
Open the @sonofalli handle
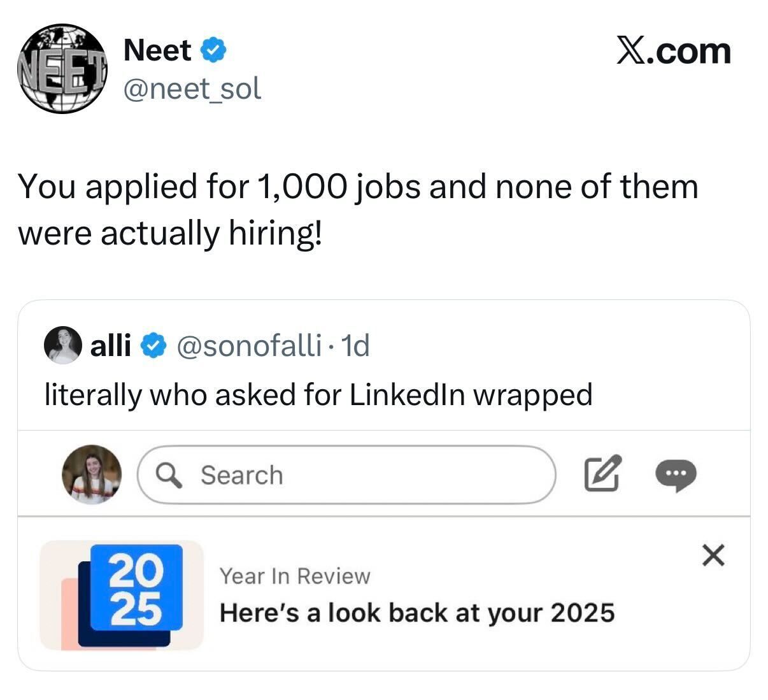248,346
